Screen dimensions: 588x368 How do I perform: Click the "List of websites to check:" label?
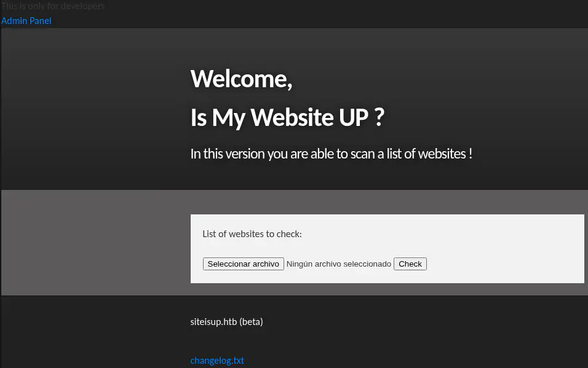[x=252, y=234]
